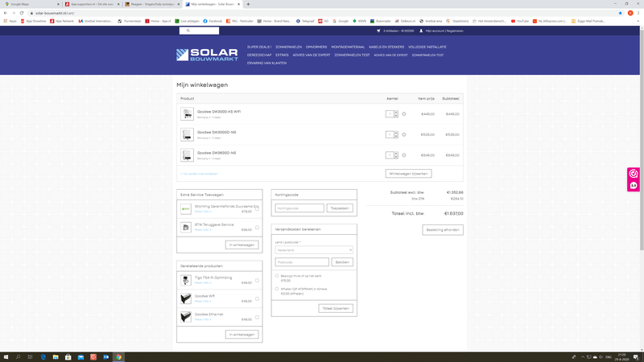644x362 pixels.
Task: Open the Chrome icon on the taskbar
Action: tap(118, 357)
